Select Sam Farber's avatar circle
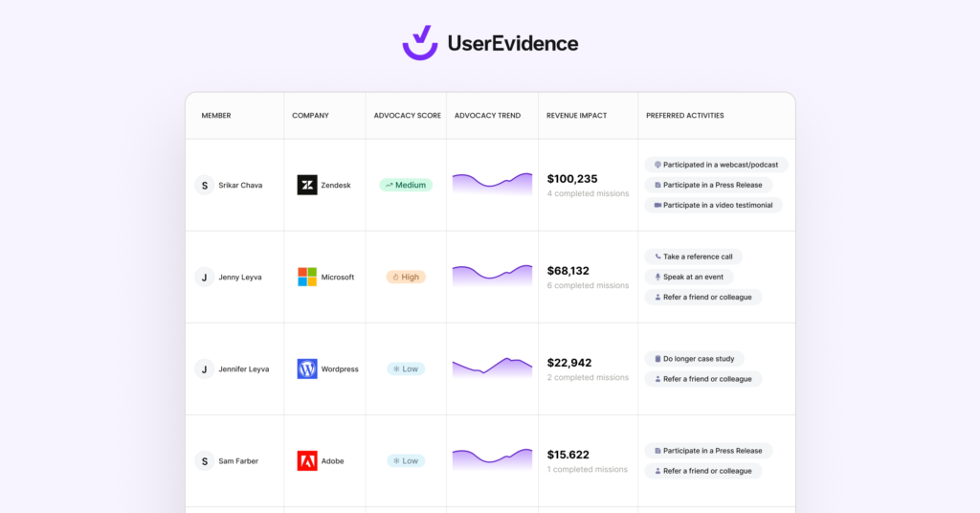Image resolution: width=980 pixels, height=513 pixels. [x=204, y=460]
